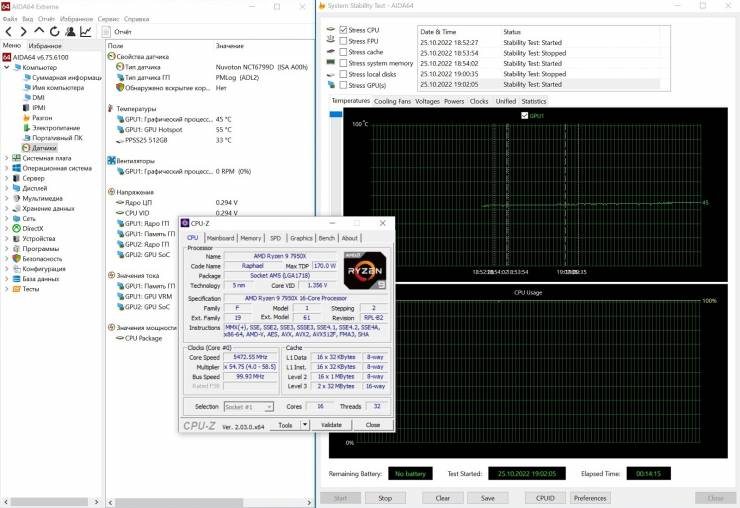740x508 pixels.
Task: Enable Stress local disks checkbox
Action: [x=343, y=74]
